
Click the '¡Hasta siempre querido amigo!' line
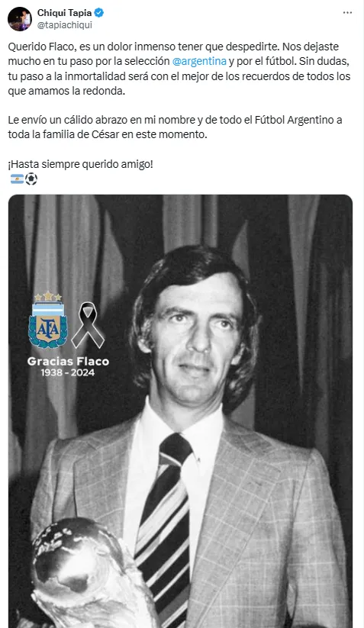click(x=80, y=164)
